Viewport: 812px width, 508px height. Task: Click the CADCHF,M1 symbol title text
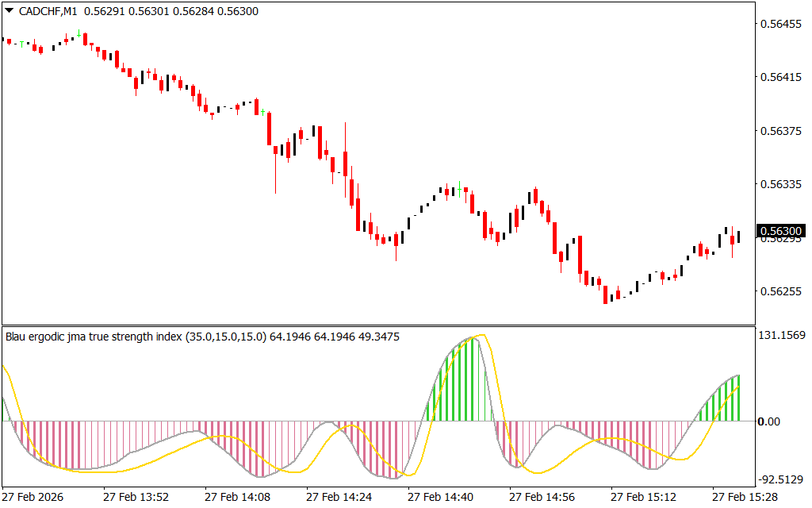tap(47, 11)
